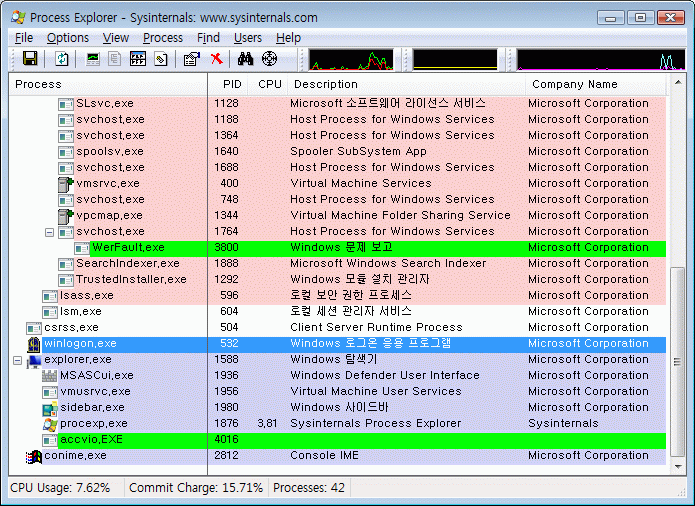Collapse the explorer.exe tree node

click(17, 360)
